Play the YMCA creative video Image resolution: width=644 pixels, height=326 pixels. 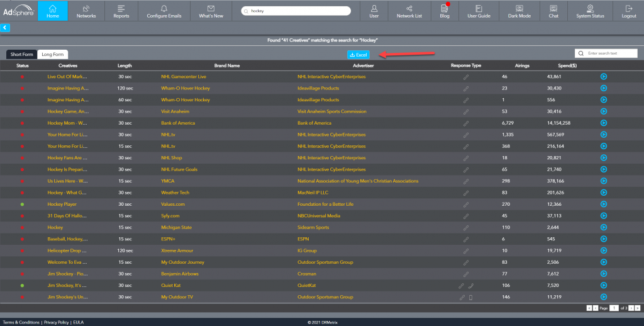[603, 181]
